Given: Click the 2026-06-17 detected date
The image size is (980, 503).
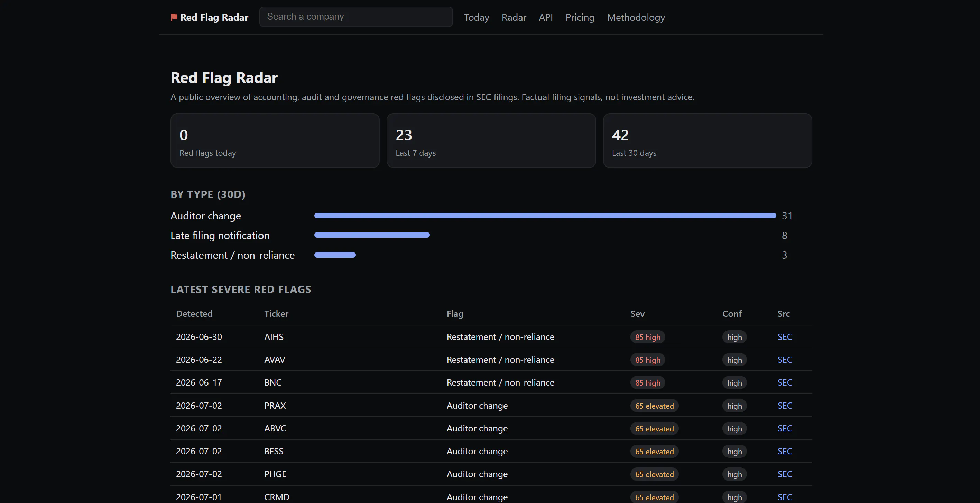Looking at the screenshot, I should 199,382.
